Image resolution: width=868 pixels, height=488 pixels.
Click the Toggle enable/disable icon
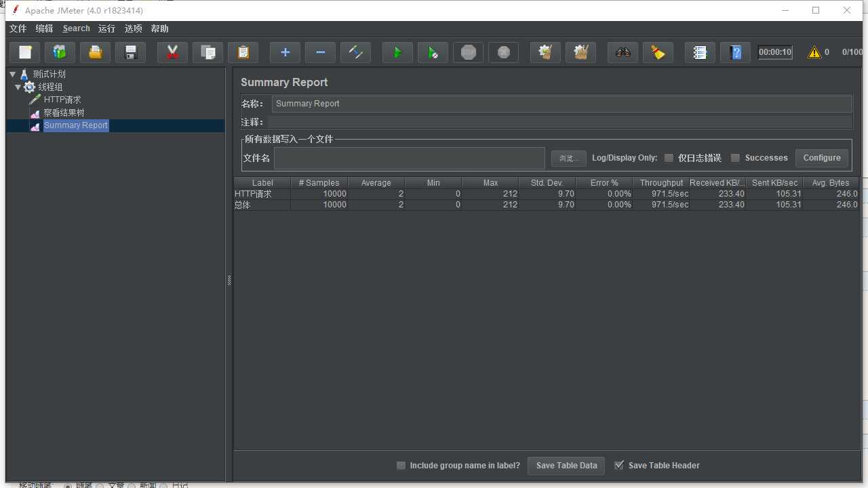tap(356, 52)
